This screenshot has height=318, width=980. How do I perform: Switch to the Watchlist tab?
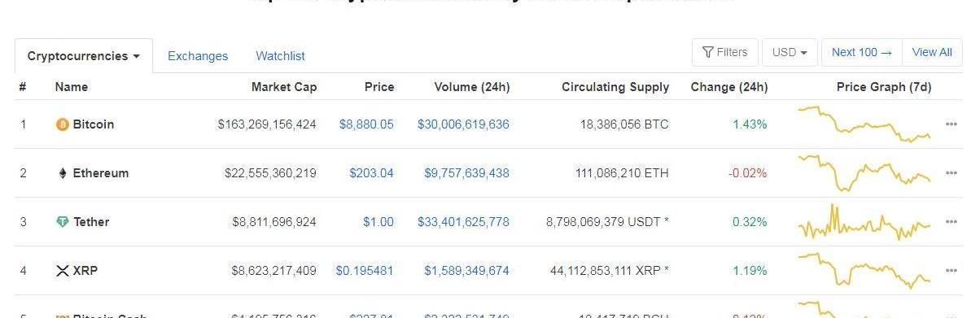(280, 56)
